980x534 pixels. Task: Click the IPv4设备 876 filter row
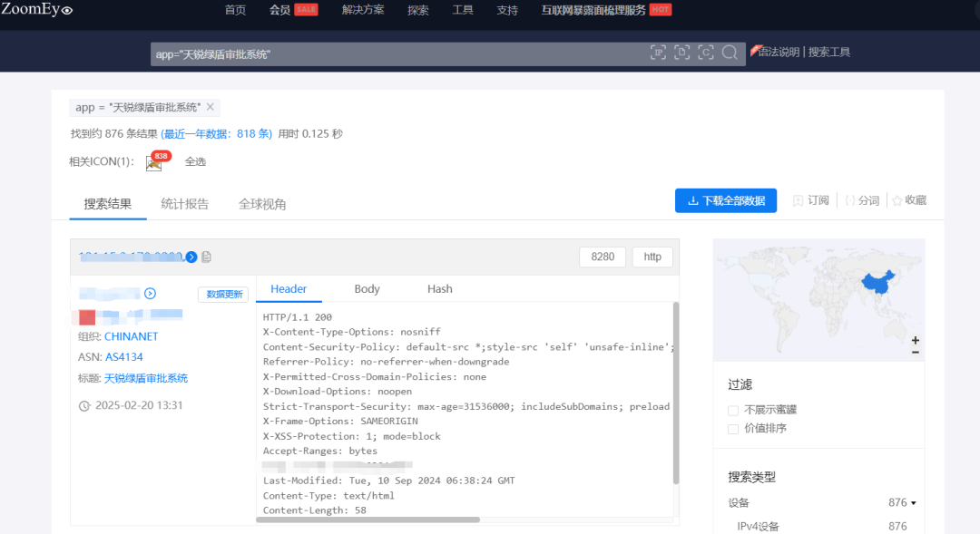[821, 527]
